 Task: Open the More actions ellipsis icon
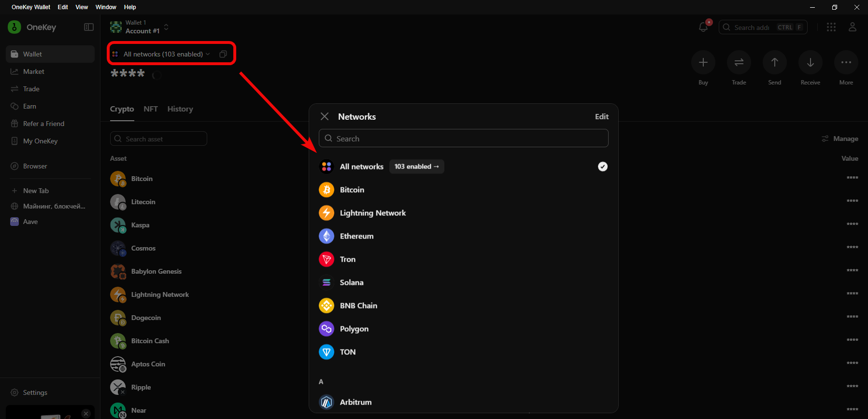tap(846, 62)
